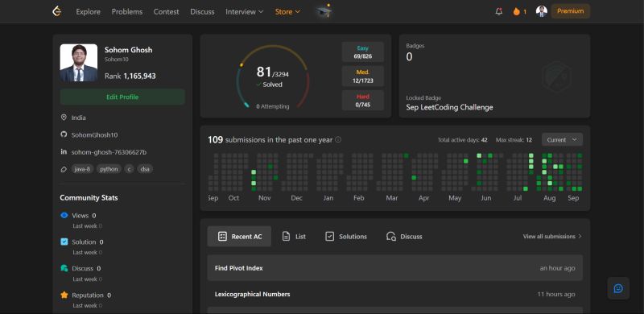Click the skills tag icon

64,169
